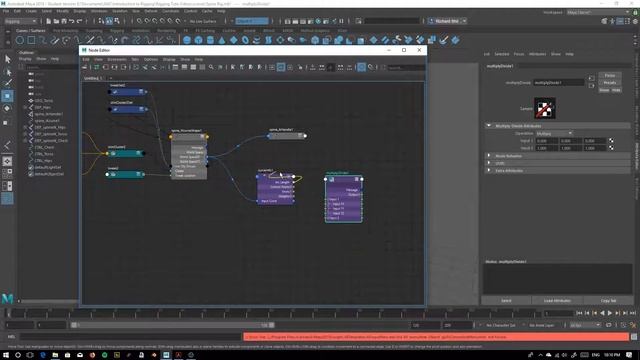Viewport: 640px width, 360px height.
Task: Expand the Extra Attributes section
Action: click(489, 170)
